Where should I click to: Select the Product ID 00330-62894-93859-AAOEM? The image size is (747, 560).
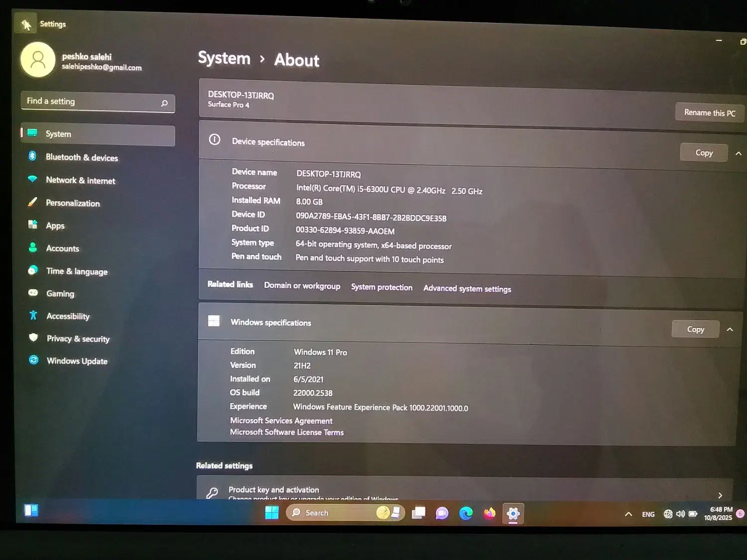pyautogui.click(x=345, y=231)
